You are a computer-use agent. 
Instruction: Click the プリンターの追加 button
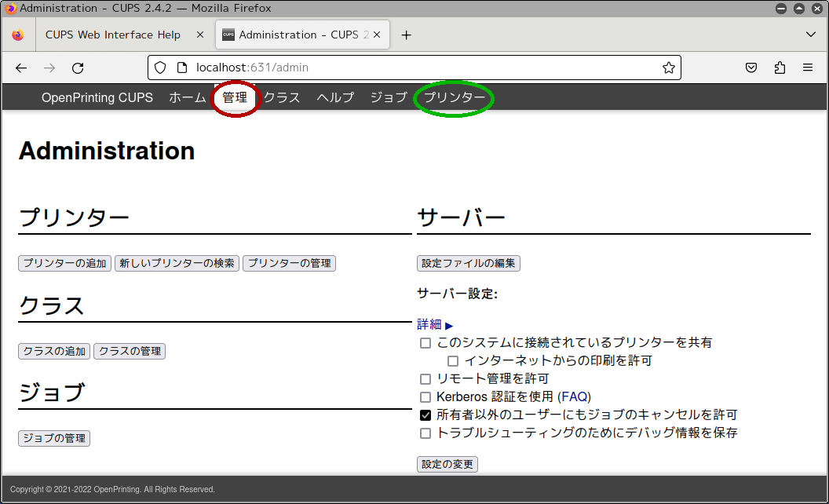pos(64,263)
